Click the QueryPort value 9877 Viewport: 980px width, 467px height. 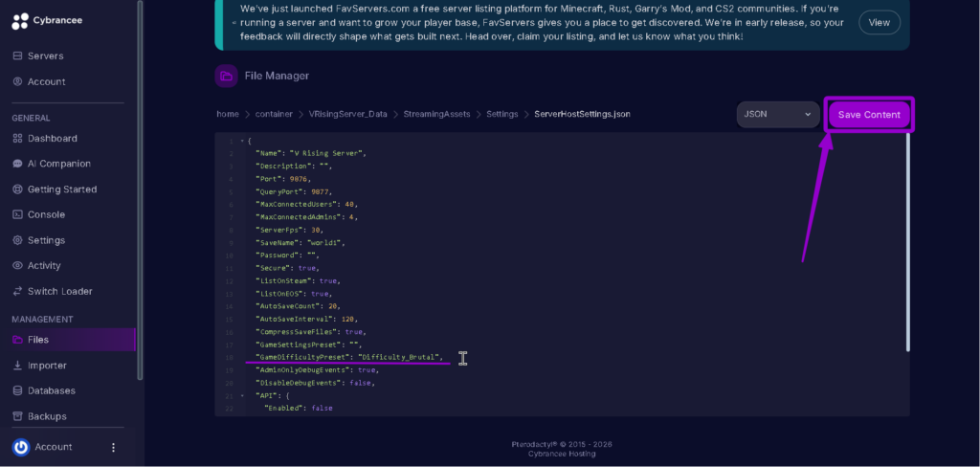(x=320, y=192)
